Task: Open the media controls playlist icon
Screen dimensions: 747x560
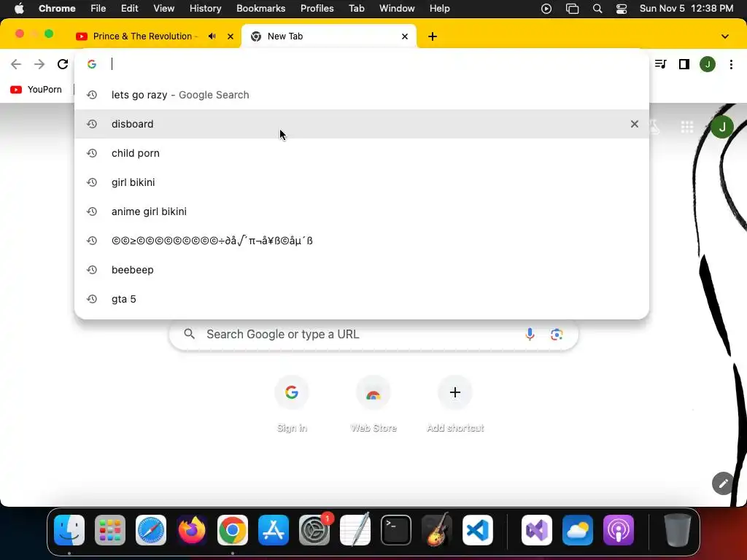Action: click(x=660, y=64)
